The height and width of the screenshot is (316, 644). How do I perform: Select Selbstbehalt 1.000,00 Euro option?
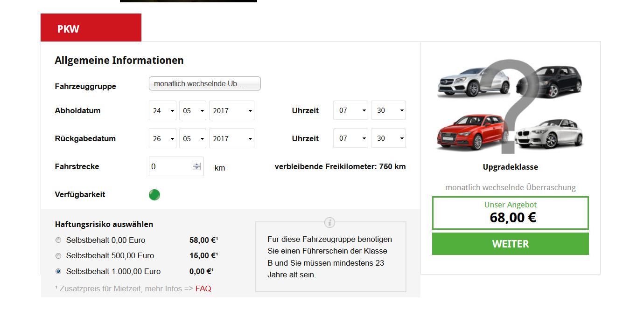[58, 271]
